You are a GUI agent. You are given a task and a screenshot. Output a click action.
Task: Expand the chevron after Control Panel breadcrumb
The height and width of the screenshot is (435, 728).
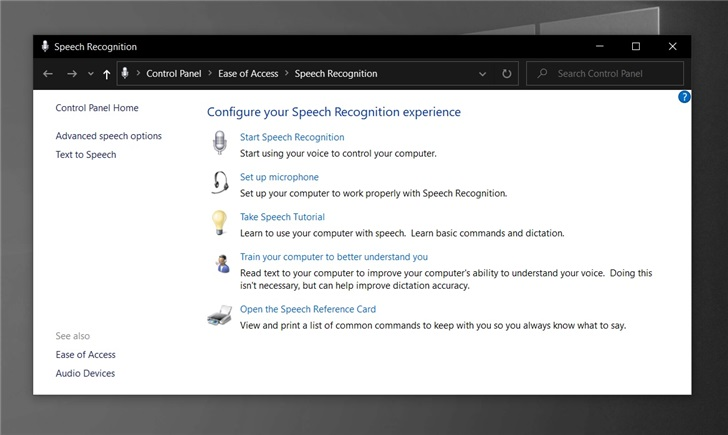210,74
